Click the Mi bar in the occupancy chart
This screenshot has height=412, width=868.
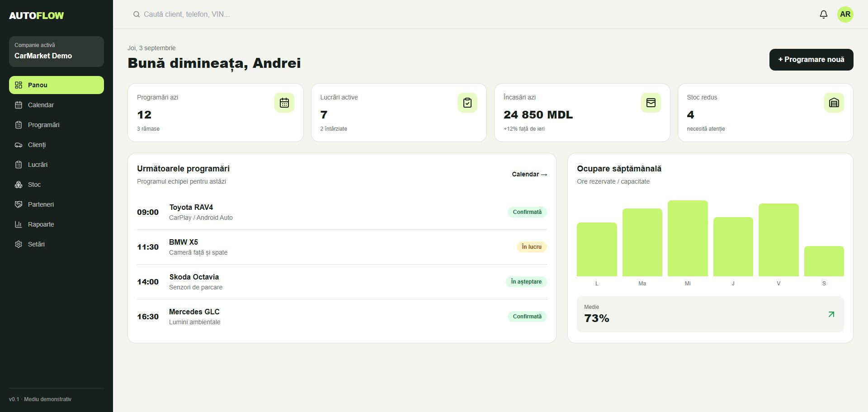(x=688, y=238)
